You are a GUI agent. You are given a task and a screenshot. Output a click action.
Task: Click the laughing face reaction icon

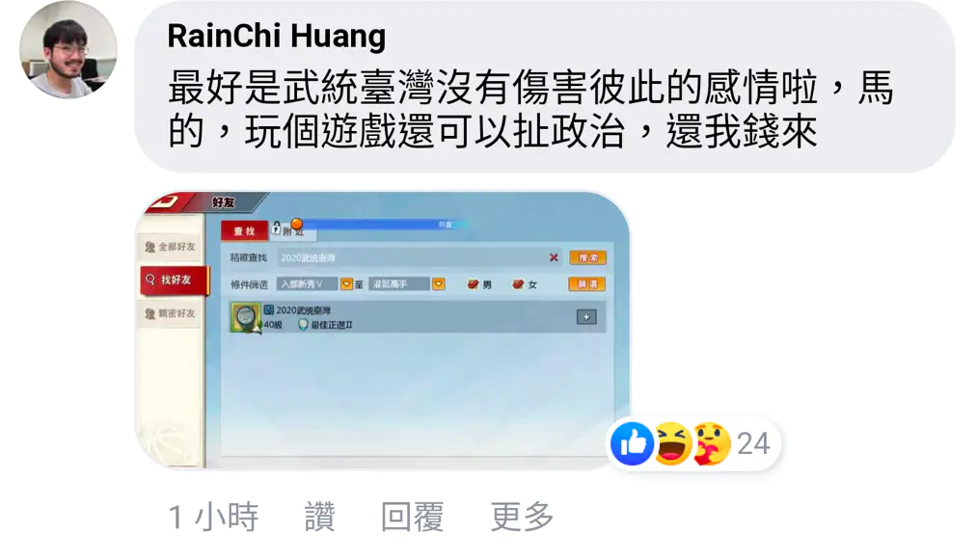[671, 443]
